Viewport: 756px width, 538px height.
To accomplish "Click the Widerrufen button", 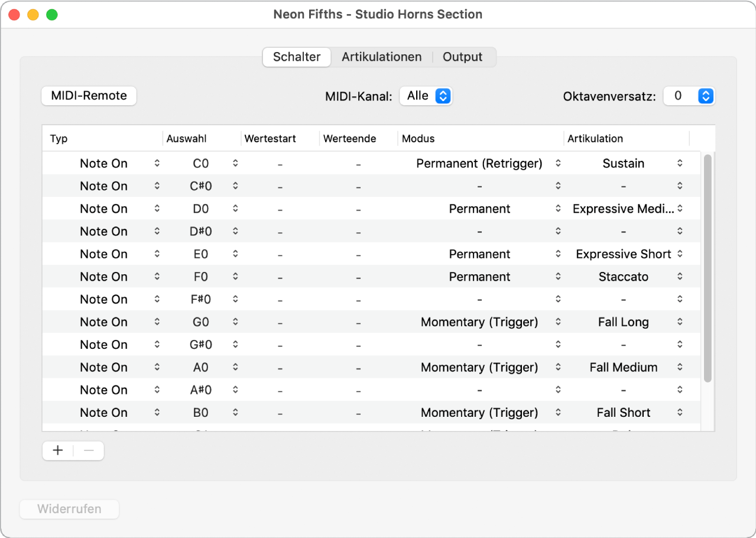I will pos(69,509).
